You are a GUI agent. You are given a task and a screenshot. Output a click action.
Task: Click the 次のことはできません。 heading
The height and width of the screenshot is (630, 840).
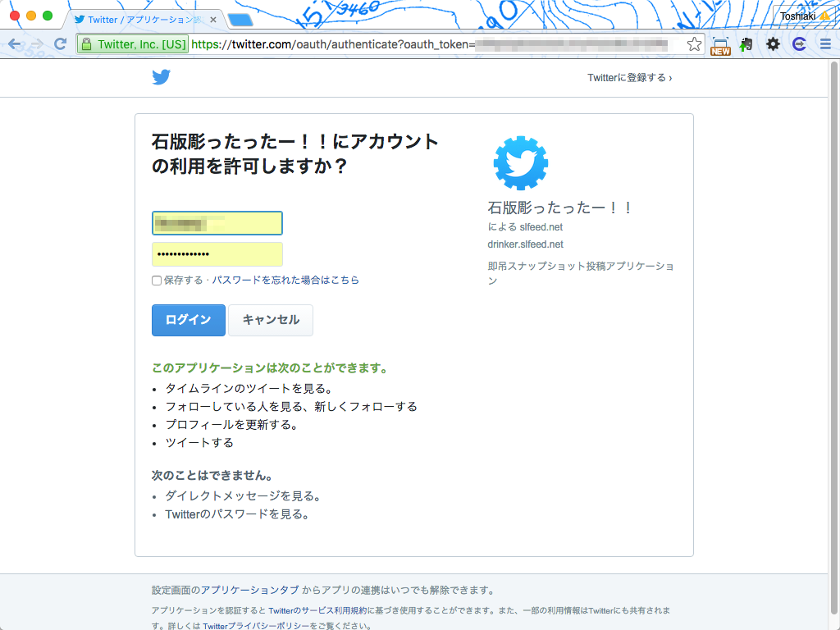coord(213,475)
